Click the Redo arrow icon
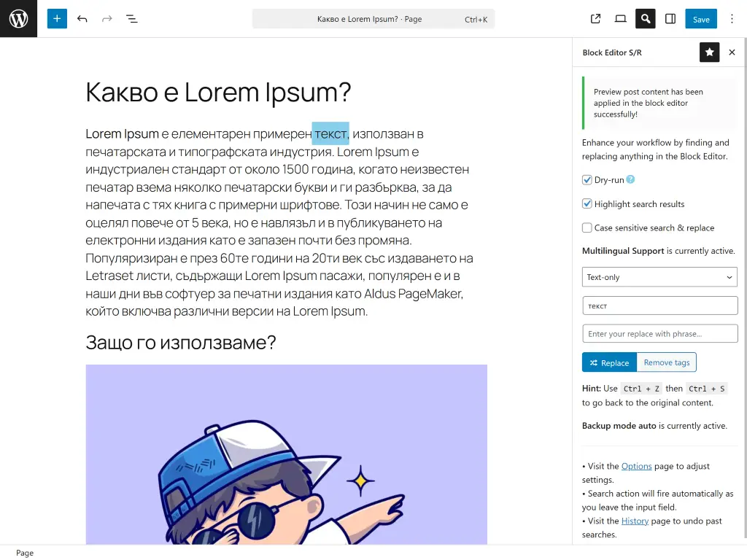The width and height of the screenshot is (747, 560). 106,18
